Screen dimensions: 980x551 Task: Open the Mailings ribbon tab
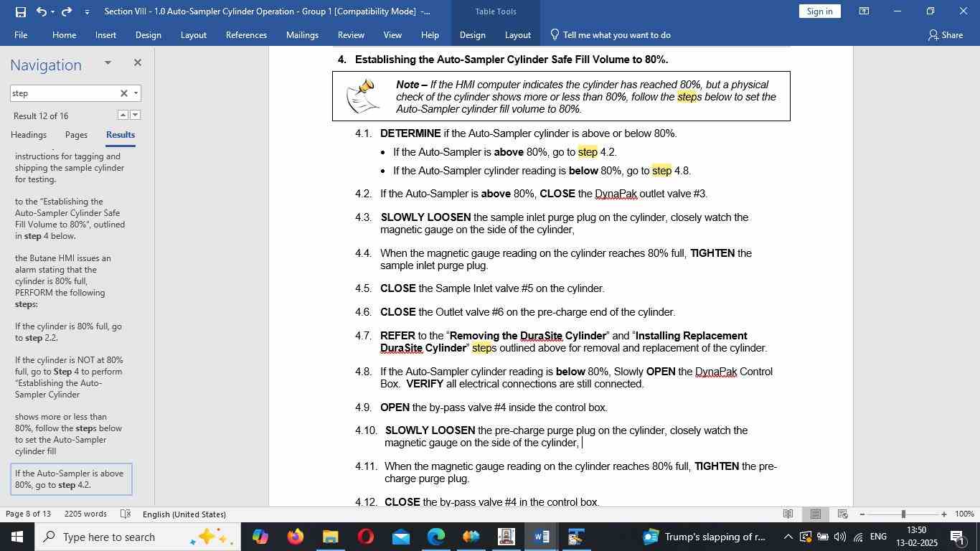click(x=302, y=34)
